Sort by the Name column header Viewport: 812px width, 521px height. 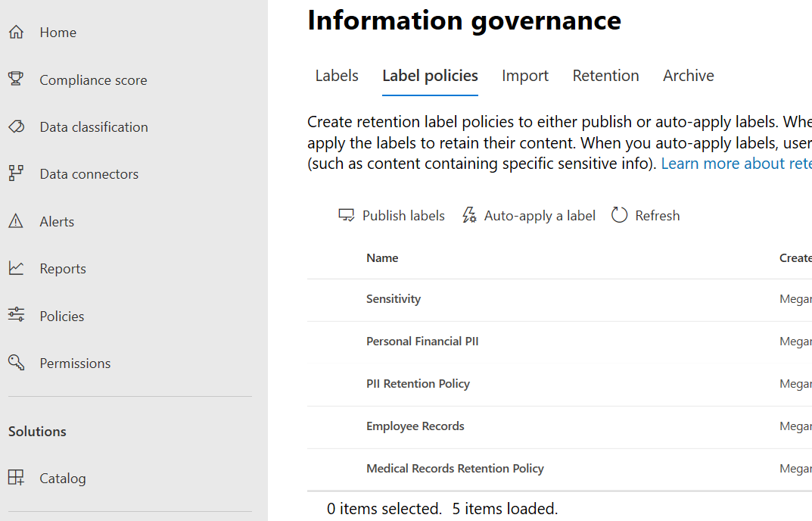click(x=382, y=258)
